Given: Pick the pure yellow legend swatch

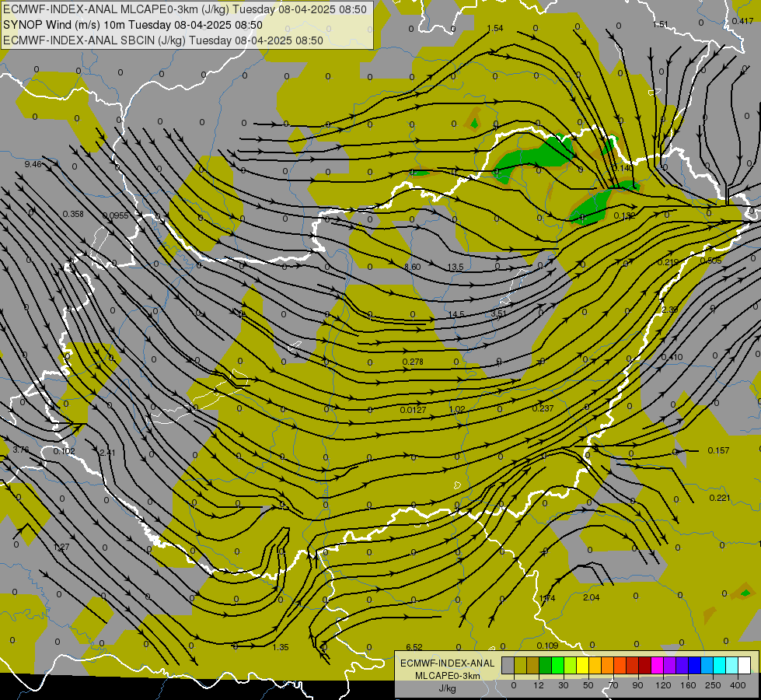Looking at the screenshot, I should (x=583, y=665).
